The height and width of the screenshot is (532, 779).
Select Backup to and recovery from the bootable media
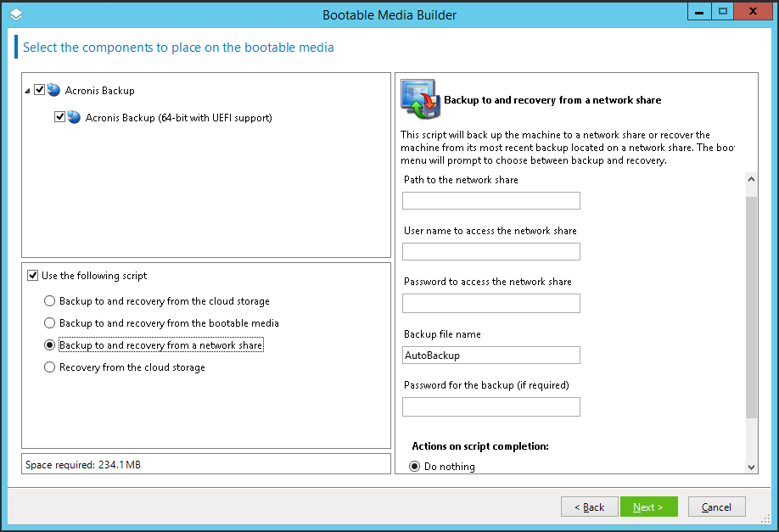tap(49, 322)
